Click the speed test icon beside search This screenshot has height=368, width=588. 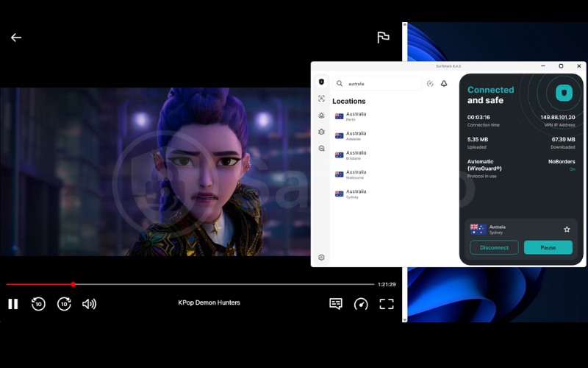click(x=430, y=83)
